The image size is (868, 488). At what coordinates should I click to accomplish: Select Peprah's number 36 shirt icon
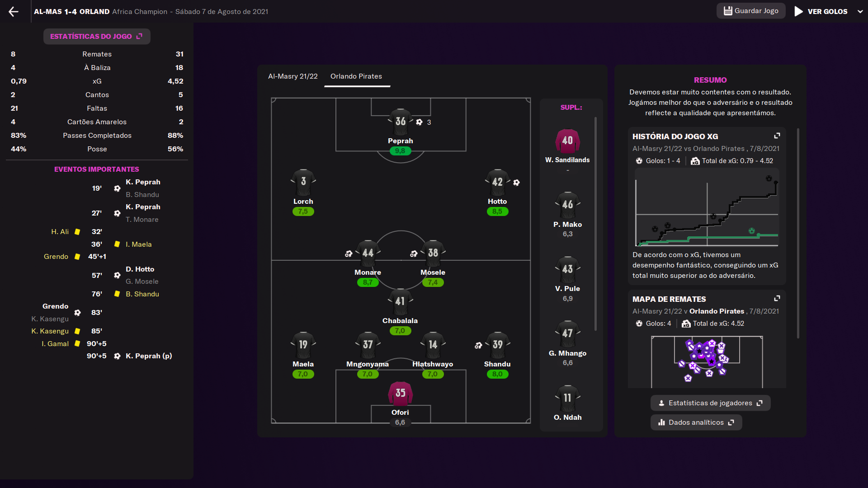[x=401, y=122]
